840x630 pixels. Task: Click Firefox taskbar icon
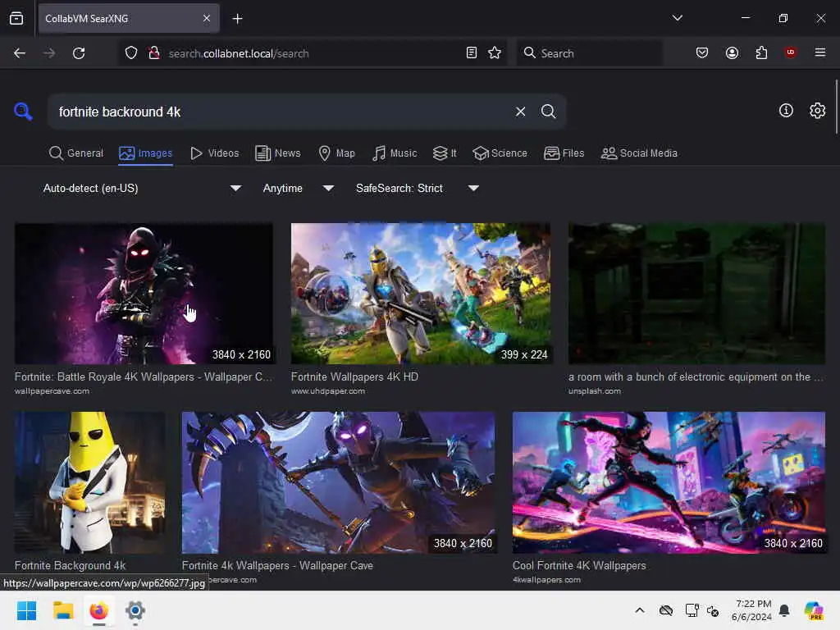[x=98, y=610]
